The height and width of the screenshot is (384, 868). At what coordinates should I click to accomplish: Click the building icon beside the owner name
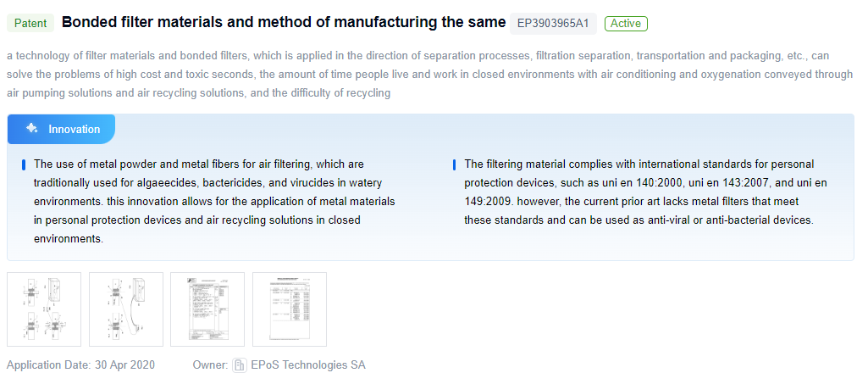tap(239, 365)
